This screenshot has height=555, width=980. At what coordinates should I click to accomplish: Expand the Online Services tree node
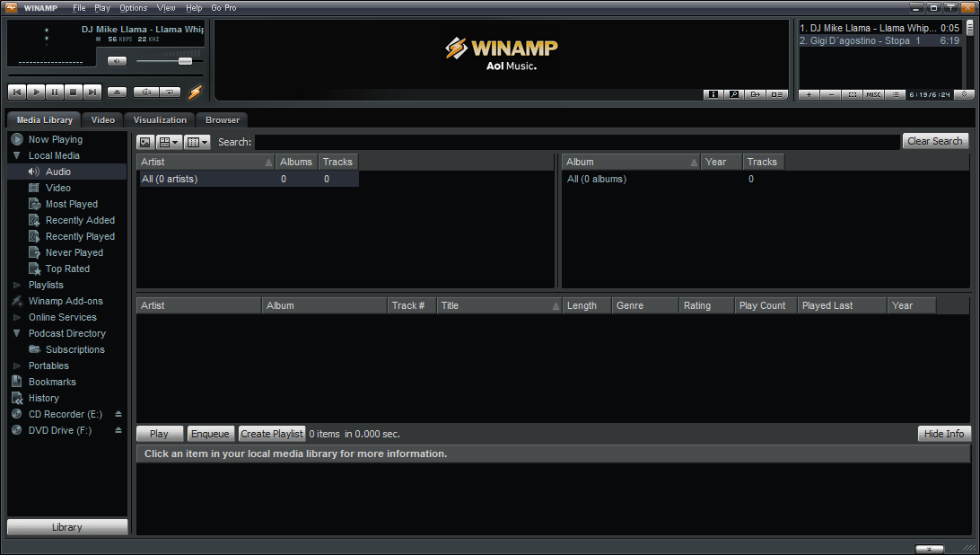17,317
